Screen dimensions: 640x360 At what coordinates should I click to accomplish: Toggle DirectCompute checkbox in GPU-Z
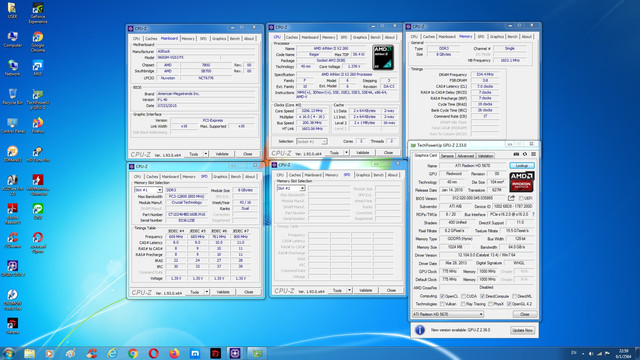(482, 296)
